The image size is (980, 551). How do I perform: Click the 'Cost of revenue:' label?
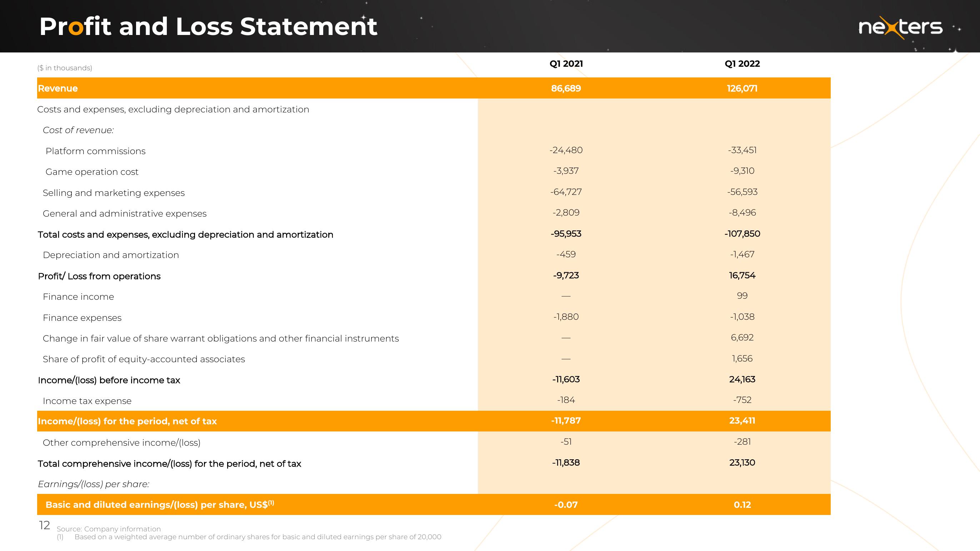[x=78, y=130]
